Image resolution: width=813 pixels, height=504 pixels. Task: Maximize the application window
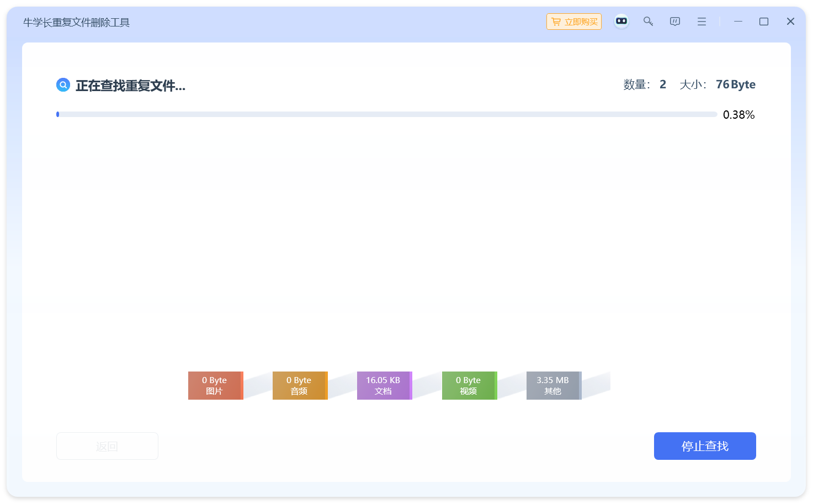tap(764, 22)
